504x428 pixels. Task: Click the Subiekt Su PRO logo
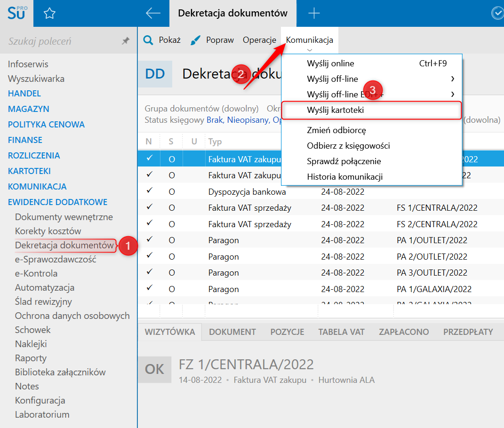coord(17,13)
